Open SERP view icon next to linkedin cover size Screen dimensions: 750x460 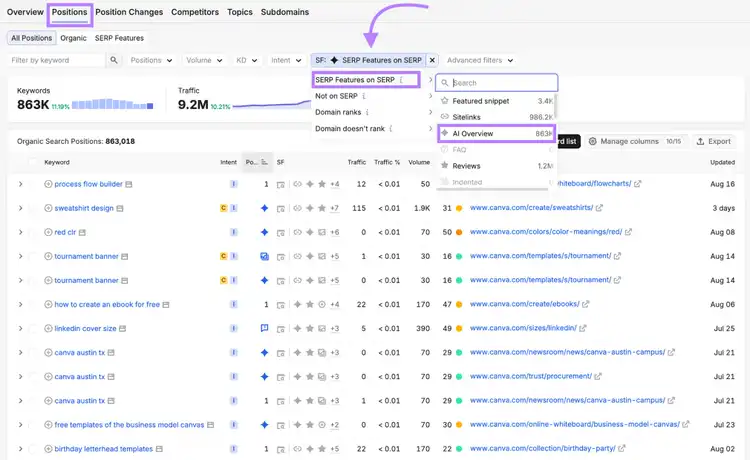click(122, 329)
